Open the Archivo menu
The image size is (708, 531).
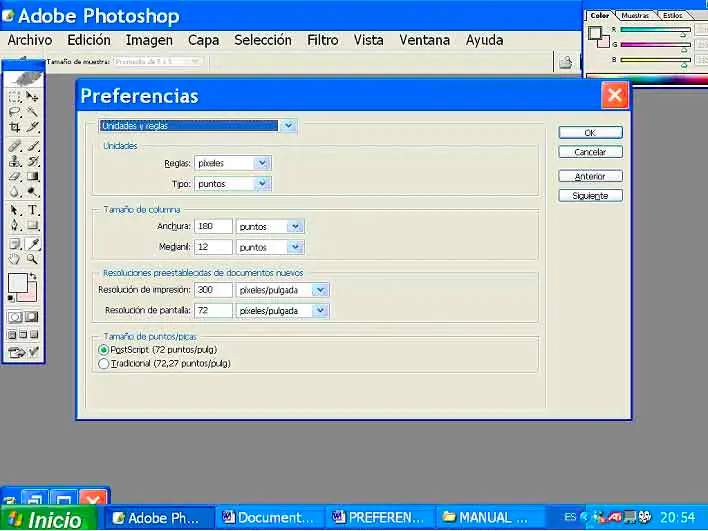click(30, 40)
